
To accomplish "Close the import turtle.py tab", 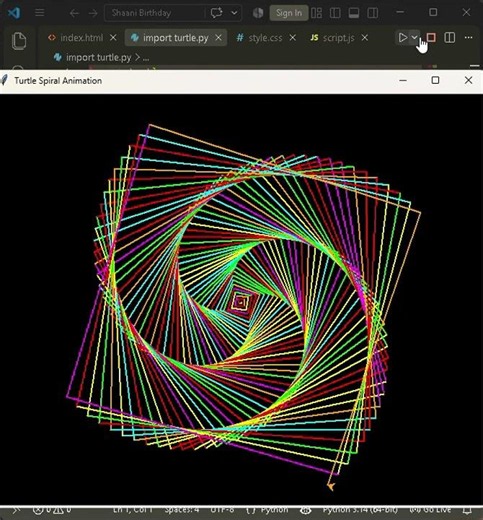I will (218, 38).
